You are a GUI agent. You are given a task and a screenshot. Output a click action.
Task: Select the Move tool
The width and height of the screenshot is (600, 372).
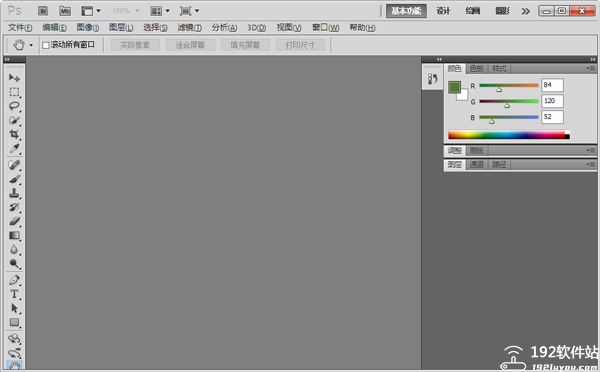[x=14, y=78]
